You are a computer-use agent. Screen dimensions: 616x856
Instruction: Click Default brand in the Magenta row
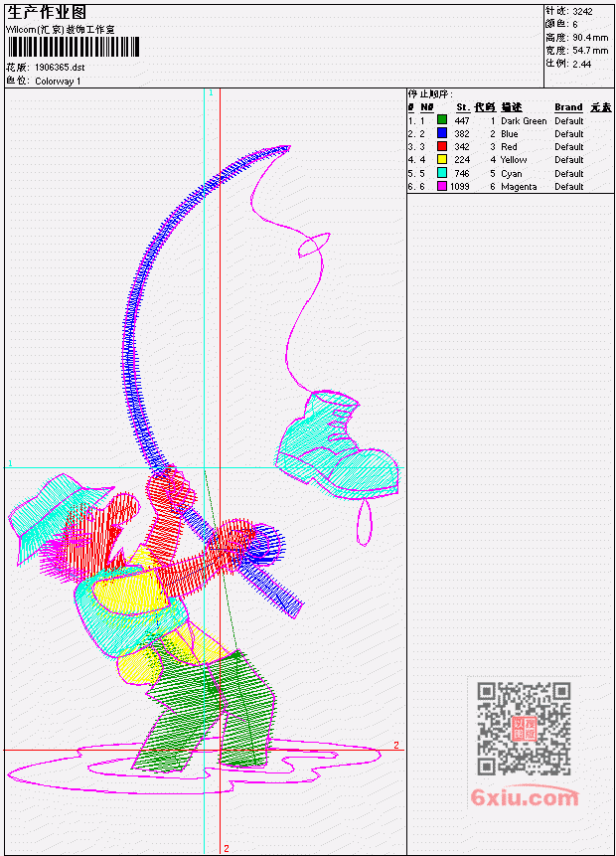pyautogui.click(x=569, y=187)
